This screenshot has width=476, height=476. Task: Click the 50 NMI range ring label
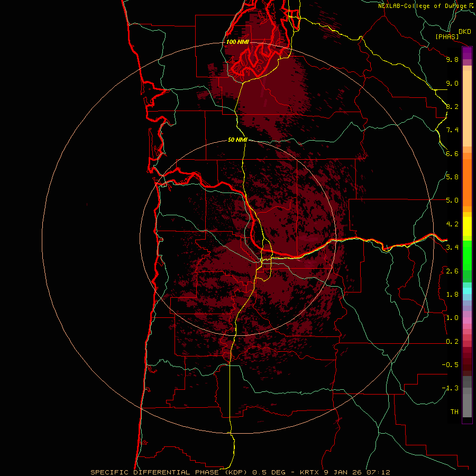pyautogui.click(x=237, y=140)
